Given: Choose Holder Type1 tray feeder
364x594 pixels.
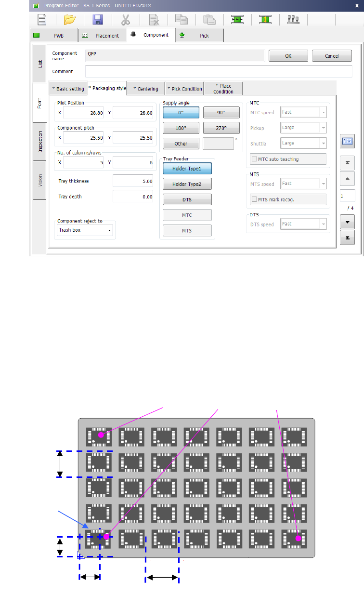Looking at the screenshot, I should coord(187,169).
